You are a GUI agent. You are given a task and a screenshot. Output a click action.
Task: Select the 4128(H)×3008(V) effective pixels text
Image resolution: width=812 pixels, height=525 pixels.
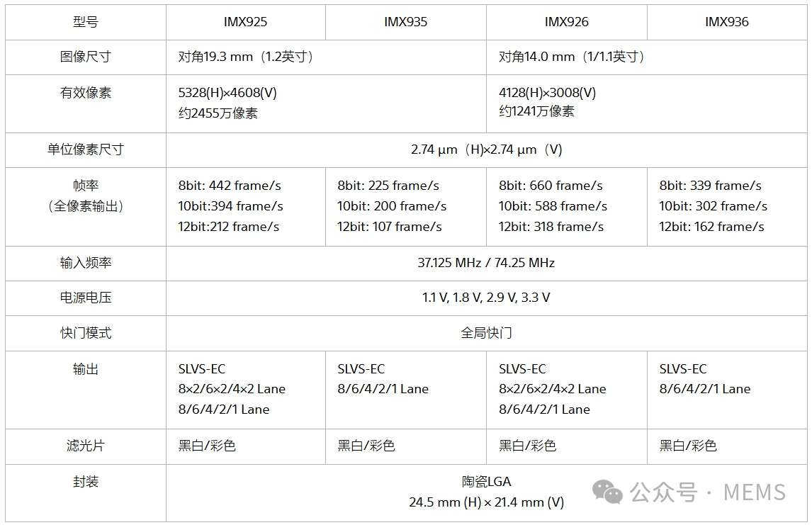point(547,93)
